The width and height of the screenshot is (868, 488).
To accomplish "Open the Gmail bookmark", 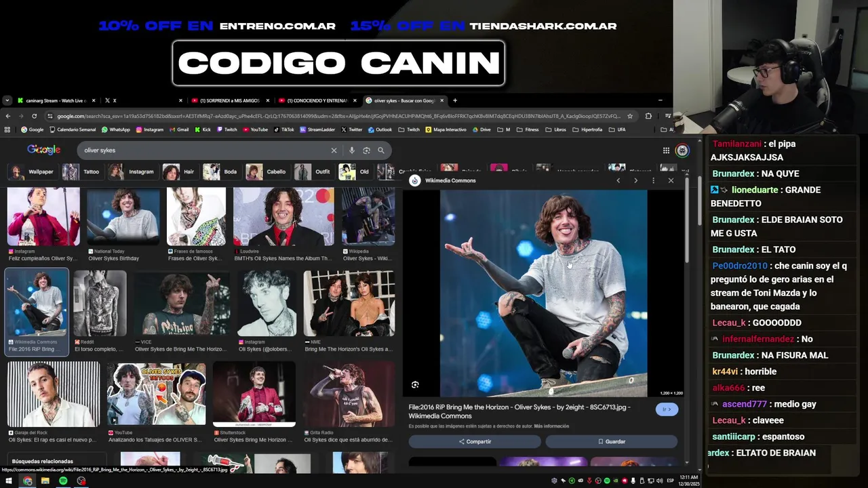I will pyautogui.click(x=179, y=129).
